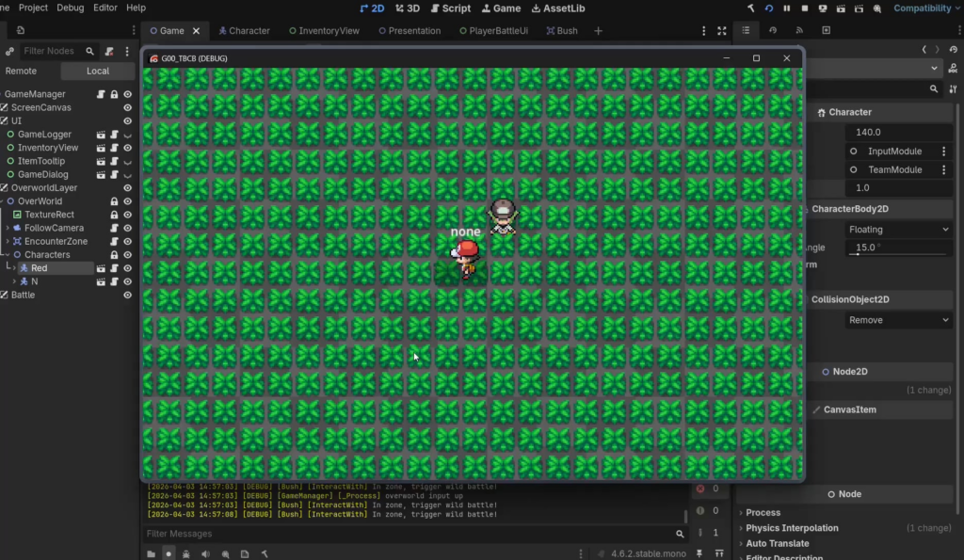Expand the EncounterZone node

8,242
